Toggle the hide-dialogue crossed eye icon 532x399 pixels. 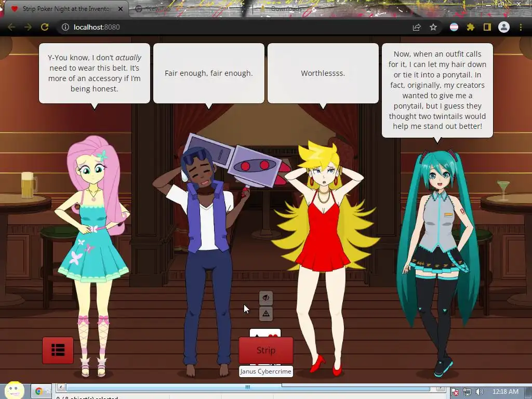click(x=266, y=298)
